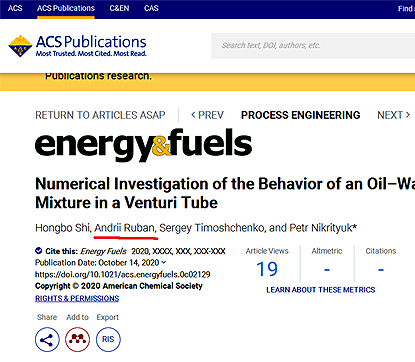Click LEARN ABOUT THESE METRICS link
Image resolution: width=415 pixels, height=362 pixels.
321,290
